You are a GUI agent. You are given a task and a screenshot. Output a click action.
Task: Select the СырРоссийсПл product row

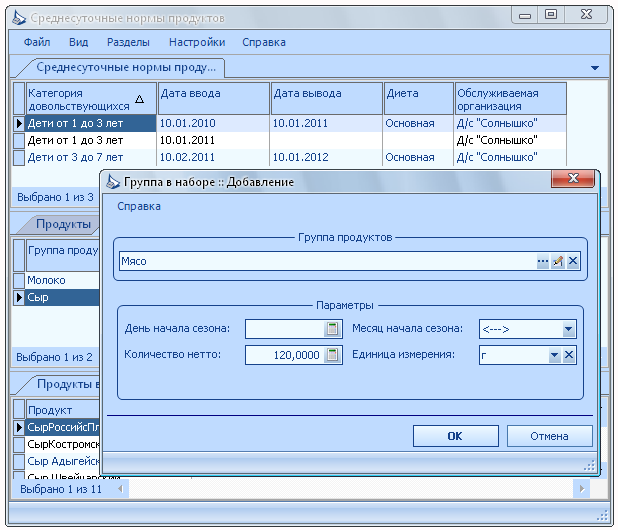coord(56,427)
